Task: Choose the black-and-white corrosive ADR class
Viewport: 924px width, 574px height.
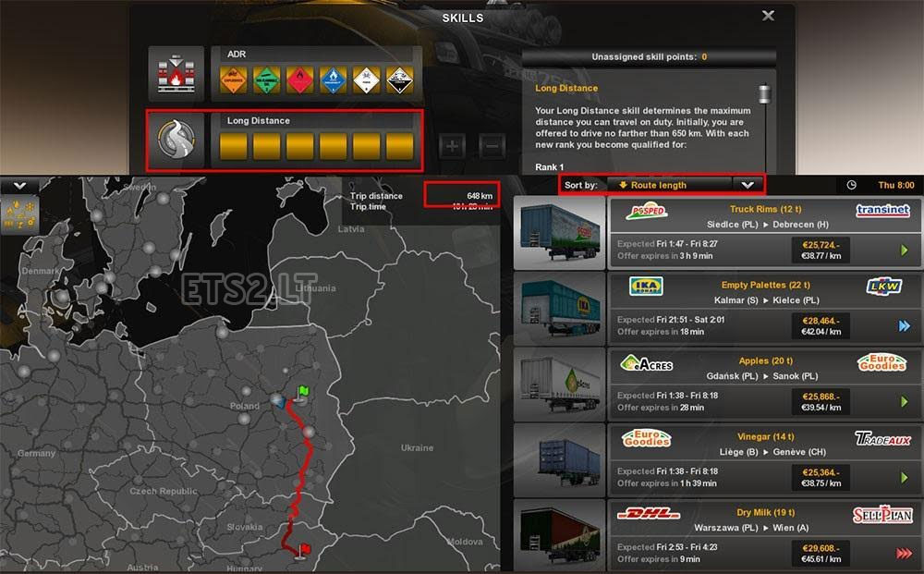Action: click(399, 79)
